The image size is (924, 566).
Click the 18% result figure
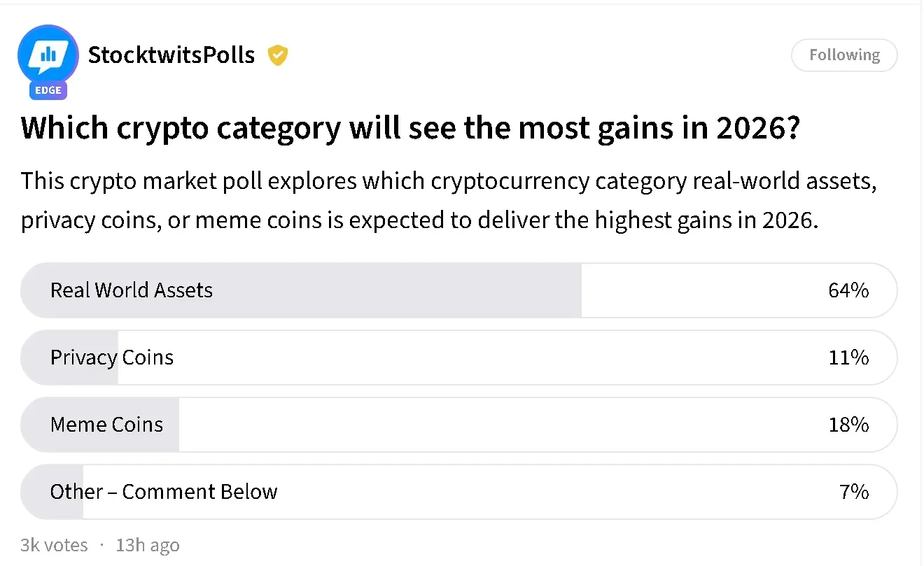pyautogui.click(x=848, y=425)
